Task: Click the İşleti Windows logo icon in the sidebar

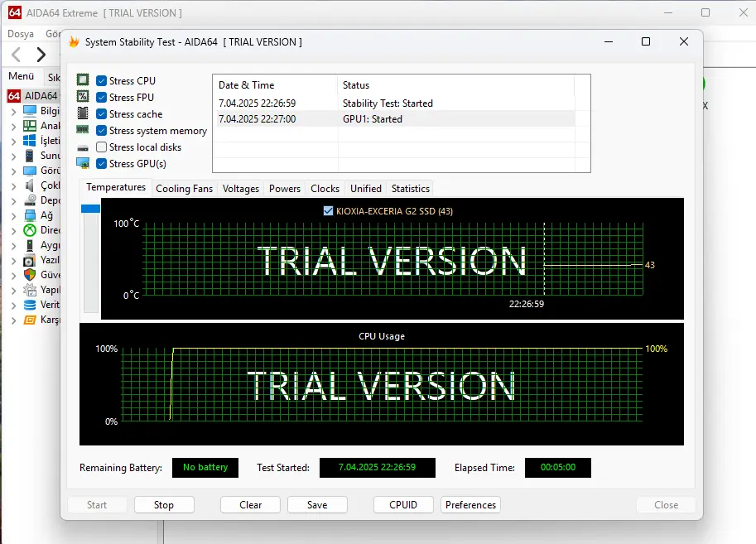Action: [x=30, y=141]
